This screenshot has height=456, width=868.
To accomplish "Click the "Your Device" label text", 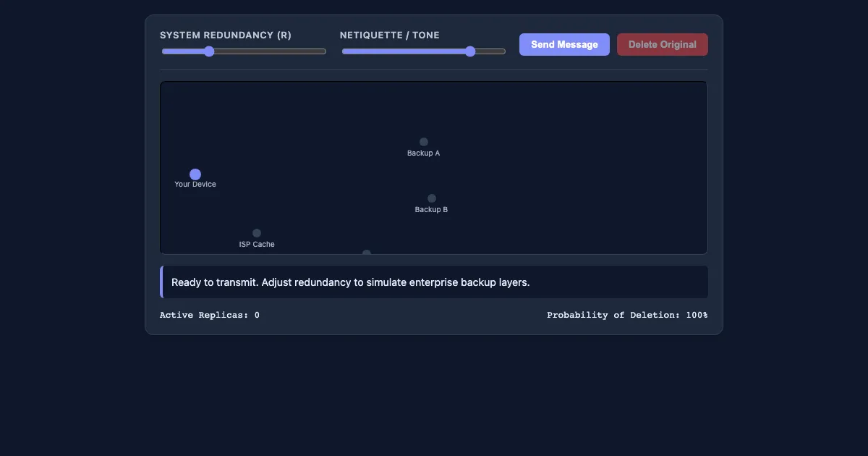I will point(195,185).
